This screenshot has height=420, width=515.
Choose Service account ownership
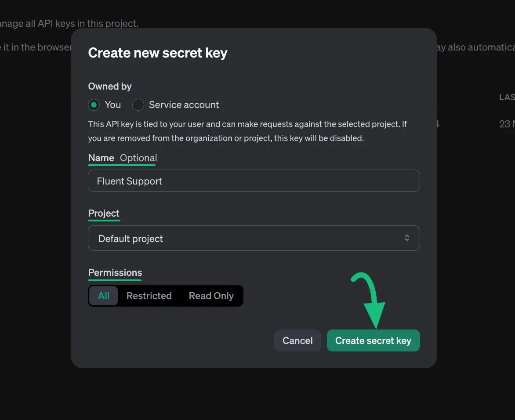click(x=138, y=105)
